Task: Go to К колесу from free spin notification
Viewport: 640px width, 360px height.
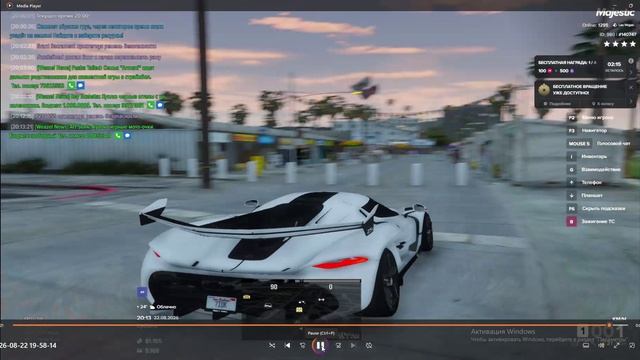Action: 603,104
